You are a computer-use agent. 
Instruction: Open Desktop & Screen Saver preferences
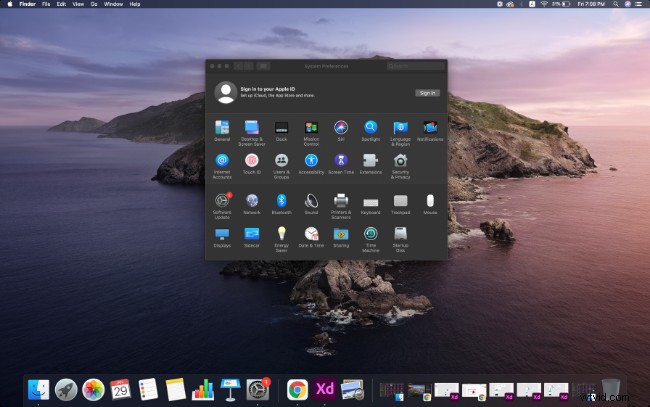pyautogui.click(x=252, y=128)
